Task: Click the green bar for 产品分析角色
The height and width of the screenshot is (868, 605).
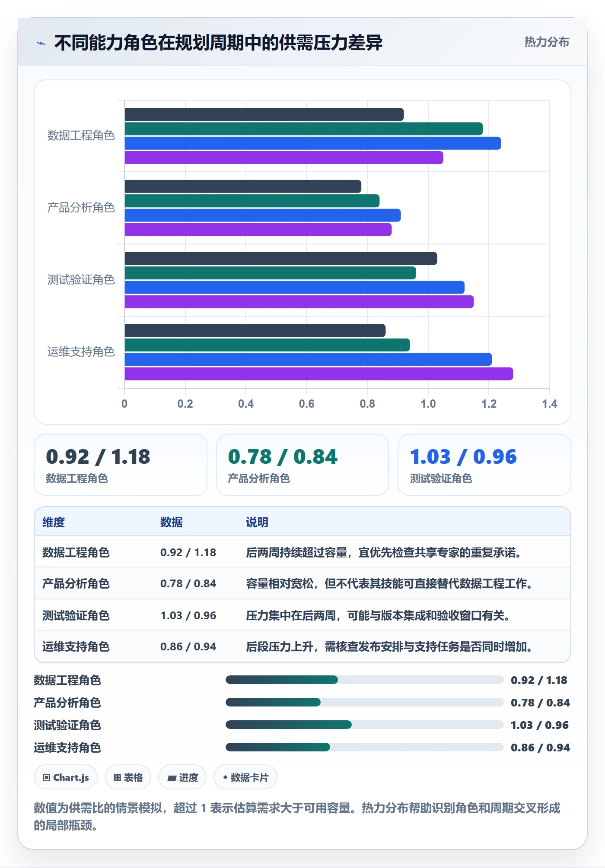Action: (252, 201)
